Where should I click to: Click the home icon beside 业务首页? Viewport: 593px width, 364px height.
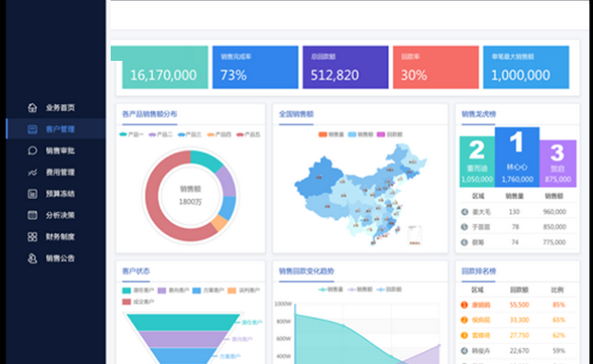tap(32, 108)
